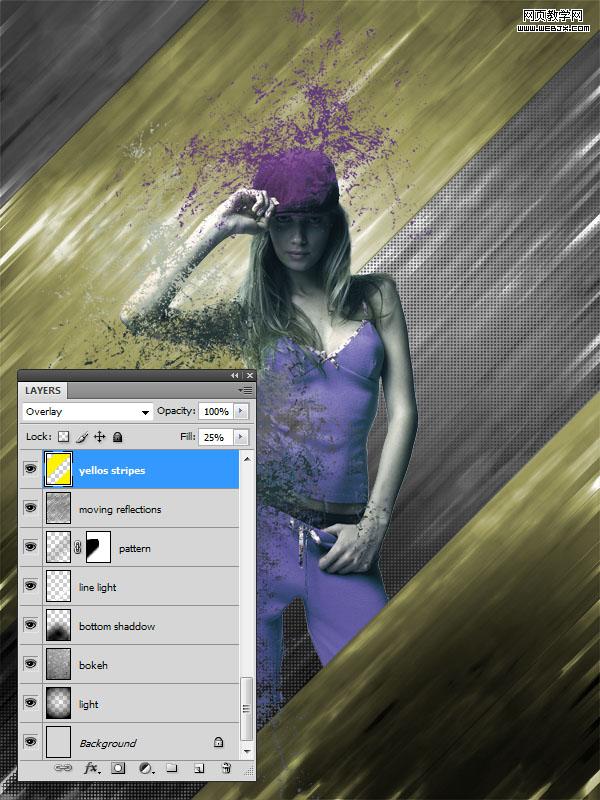The height and width of the screenshot is (800, 600).
Task: Toggle visibility of line light layer
Action: coord(31,585)
